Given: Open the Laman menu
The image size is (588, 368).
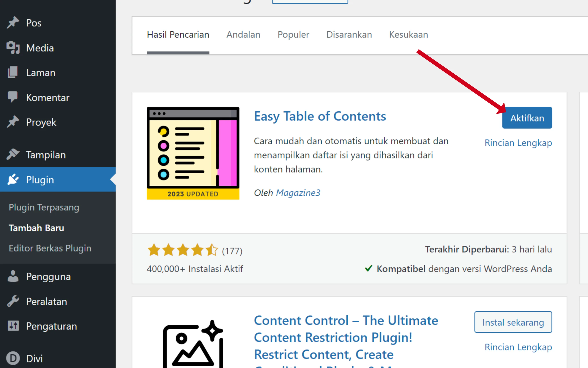Looking at the screenshot, I should [x=58, y=73].
